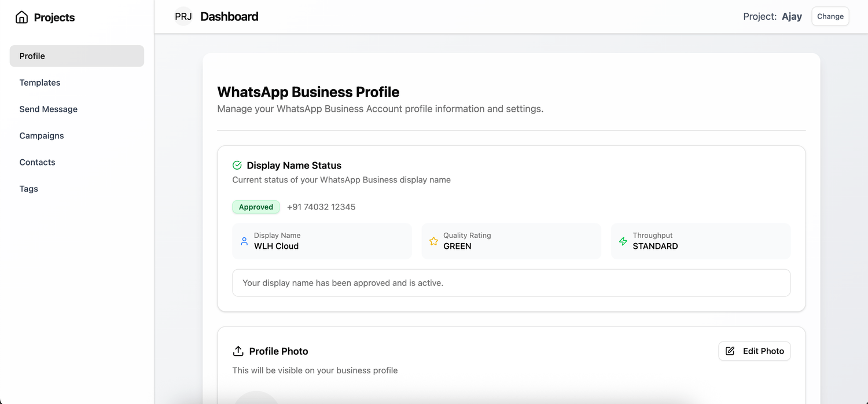Open the Profile sidebar item
The width and height of the screenshot is (868, 404).
pos(76,56)
